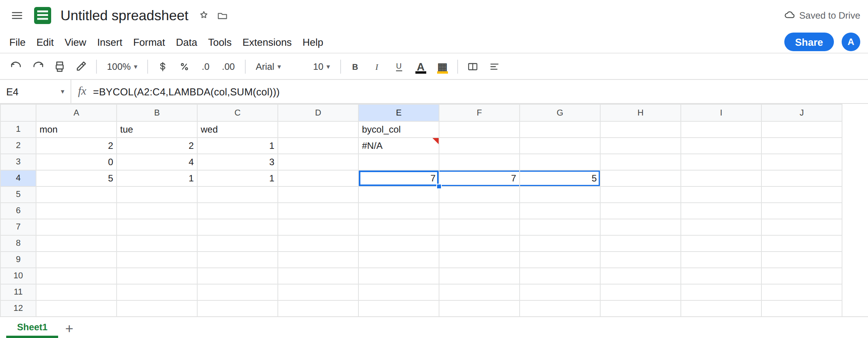Toggle underline formatting
868x338 pixels.
399,67
